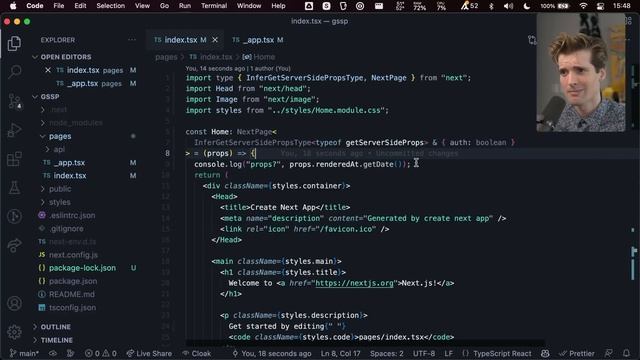Open the Apple menu

[x=13, y=6]
